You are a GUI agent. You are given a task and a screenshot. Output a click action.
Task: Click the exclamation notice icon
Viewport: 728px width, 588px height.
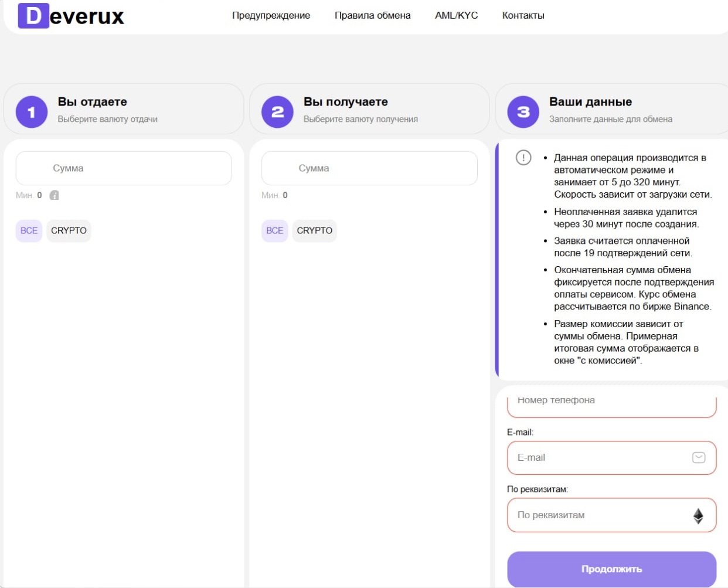[x=523, y=158]
